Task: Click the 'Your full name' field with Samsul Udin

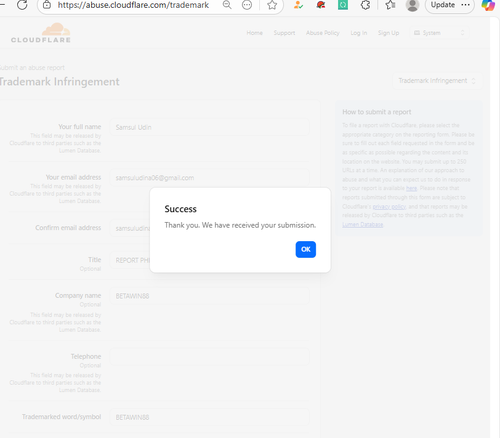Action: point(209,127)
